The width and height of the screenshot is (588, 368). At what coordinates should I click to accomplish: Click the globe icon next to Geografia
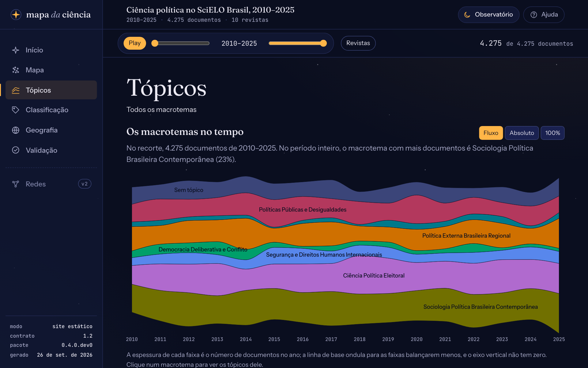(16, 130)
